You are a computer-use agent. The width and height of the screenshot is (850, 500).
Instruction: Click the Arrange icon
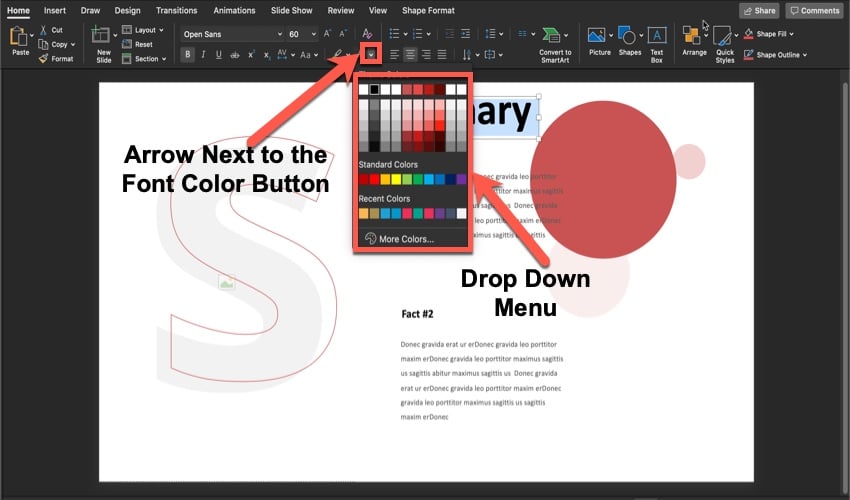click(692, 36)
